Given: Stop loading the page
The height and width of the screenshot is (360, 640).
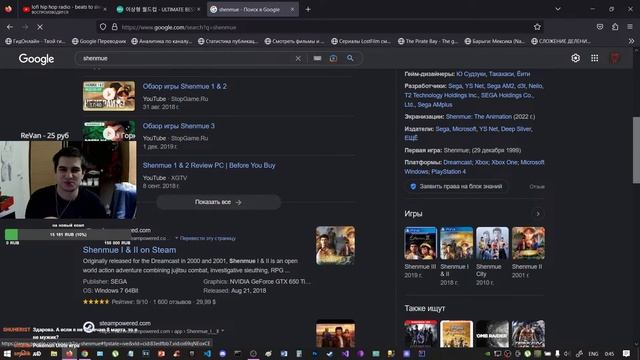Looking at the screenshot, I should tap(40, 27).
